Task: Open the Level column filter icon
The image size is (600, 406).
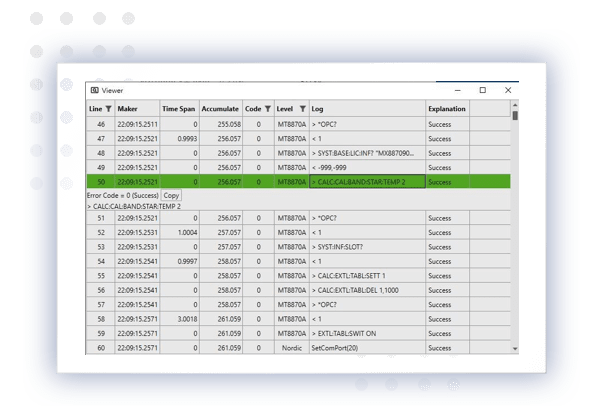Action: tap(302, 108)
